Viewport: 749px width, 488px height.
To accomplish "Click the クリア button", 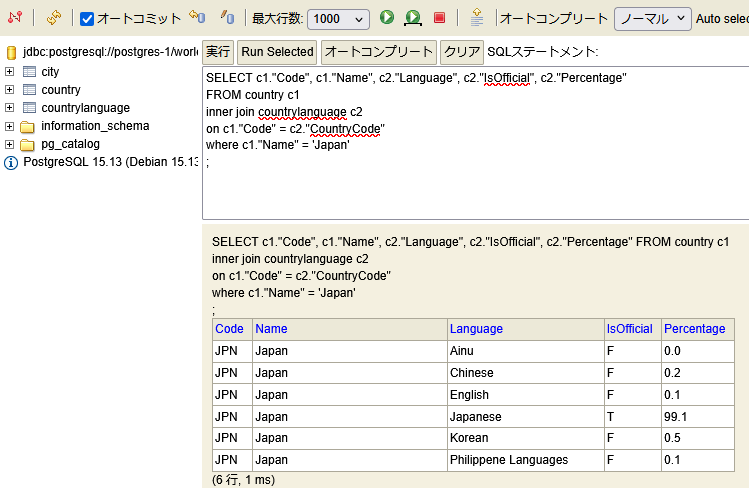I will [462, 52].
